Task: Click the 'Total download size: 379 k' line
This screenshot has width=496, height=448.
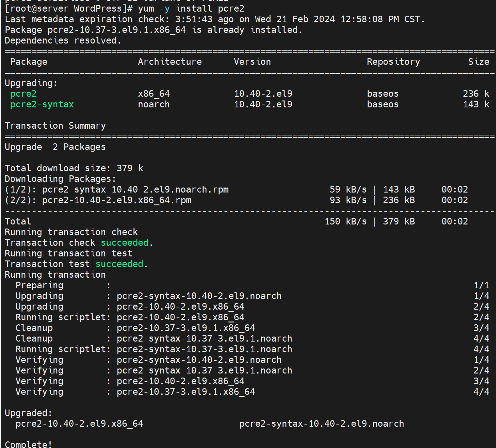Action: [74, 168]
